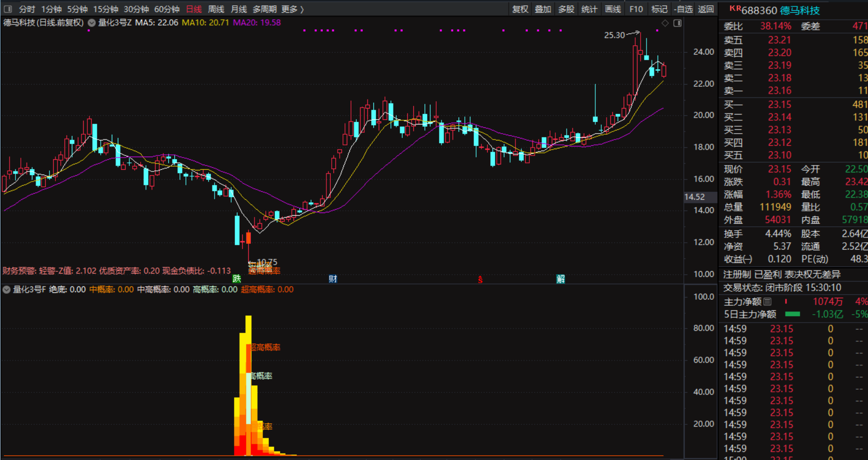Viewport: 868px width, 460px height.
Task: Switch to the 周线 weekly chart tab
Action: pyautogui.click(x=216, y=9)
